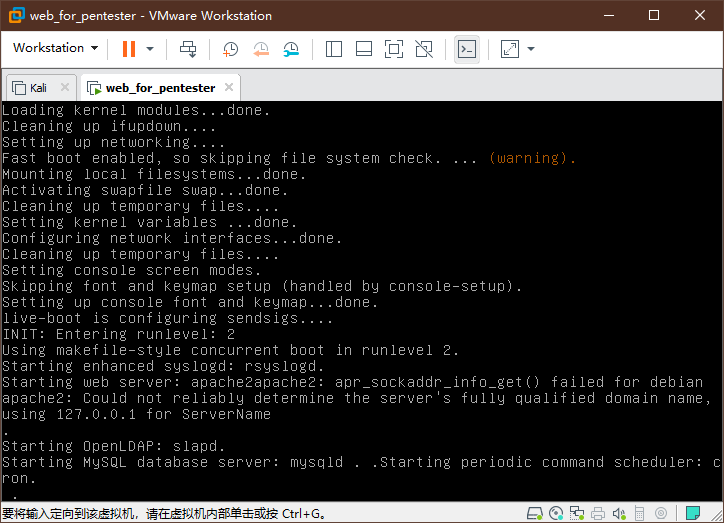Enter full screen mode

point(394,48)
